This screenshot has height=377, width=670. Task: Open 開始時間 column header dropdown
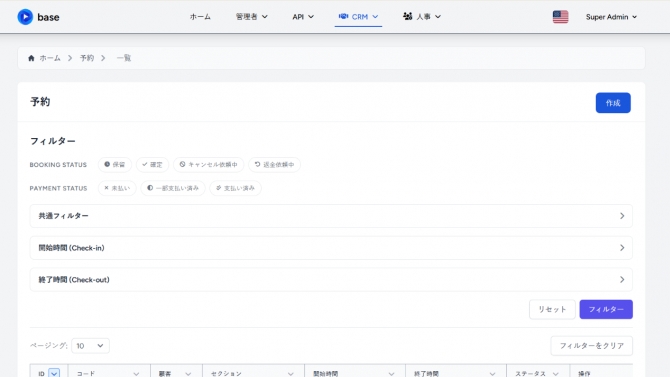click(391, 374)
